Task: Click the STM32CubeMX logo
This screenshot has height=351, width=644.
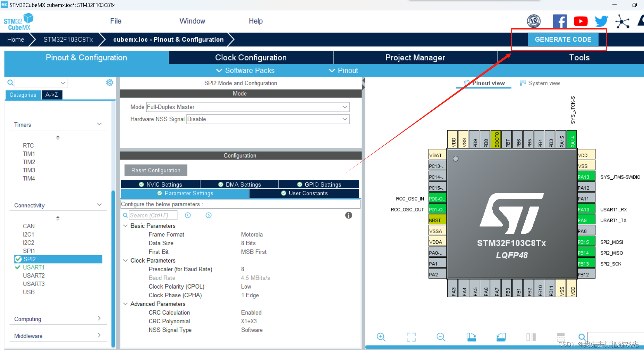Action: pos(18,22)
